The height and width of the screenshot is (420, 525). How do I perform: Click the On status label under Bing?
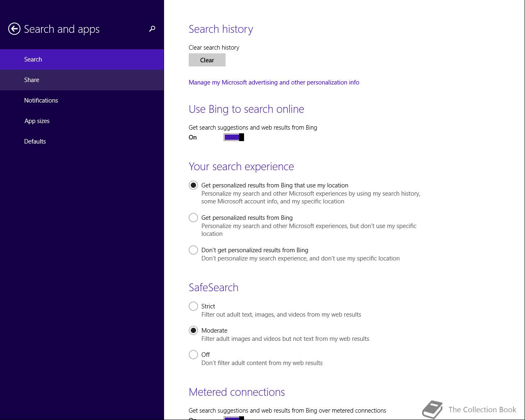point(193,137)
